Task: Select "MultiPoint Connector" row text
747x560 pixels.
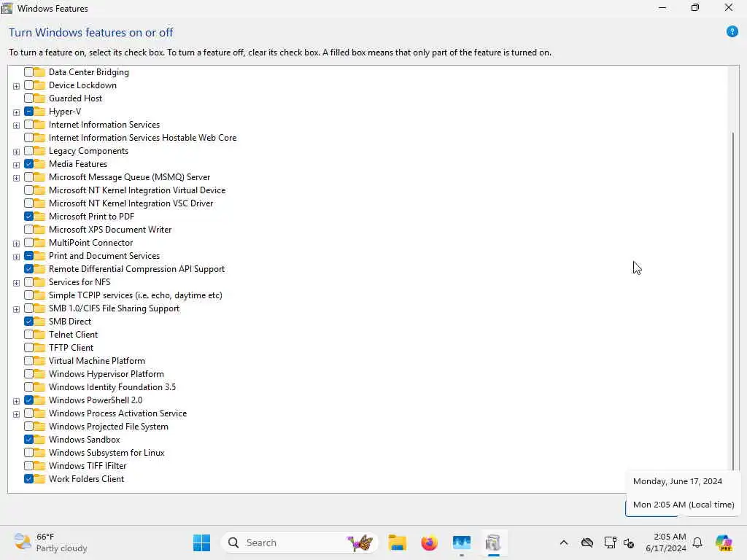Action: [x=90, y=243]
